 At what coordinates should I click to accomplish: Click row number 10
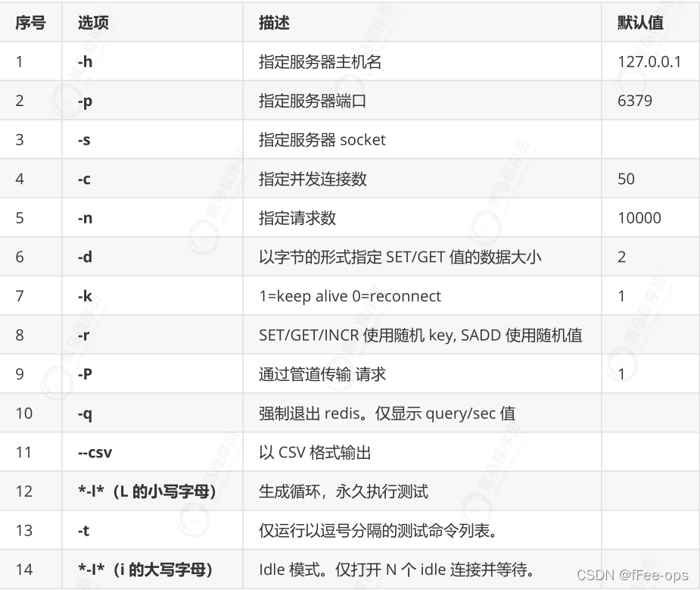(x=24, y=413)
